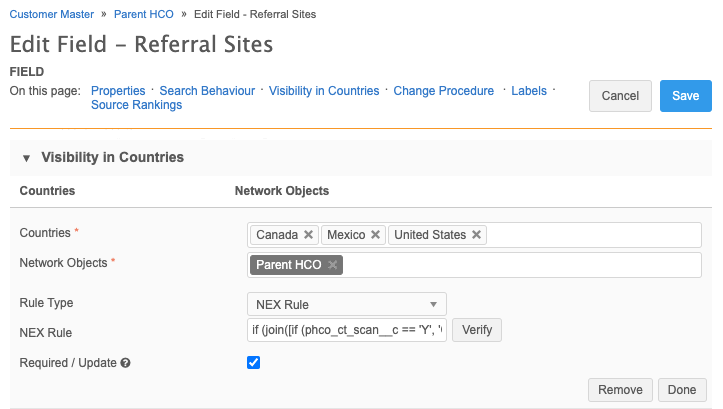Collapse the Visibility in Countries section
Image resolution: width=723 pixels, height=409 pixels.
click(x=26, y=158)
